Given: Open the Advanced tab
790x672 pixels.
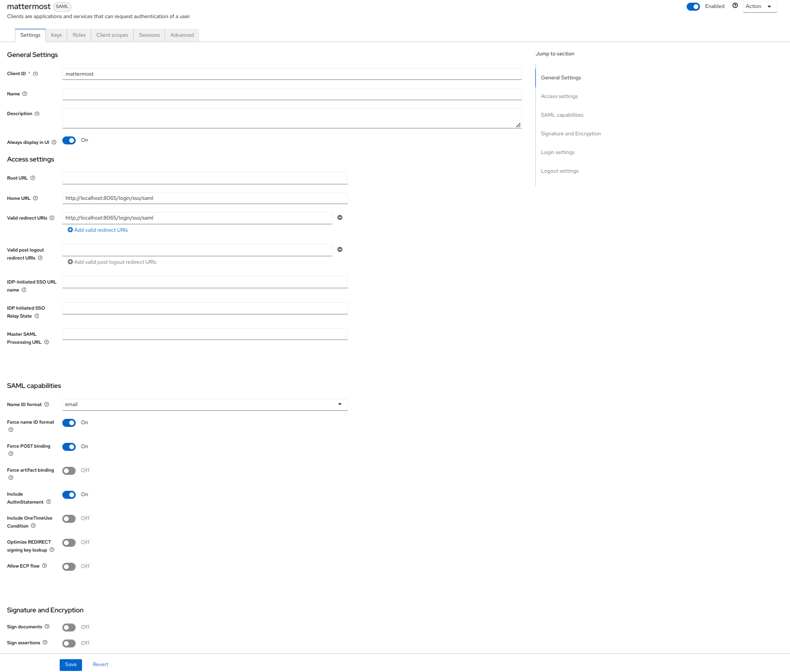Looking at the screenshot, I should 182,35.
